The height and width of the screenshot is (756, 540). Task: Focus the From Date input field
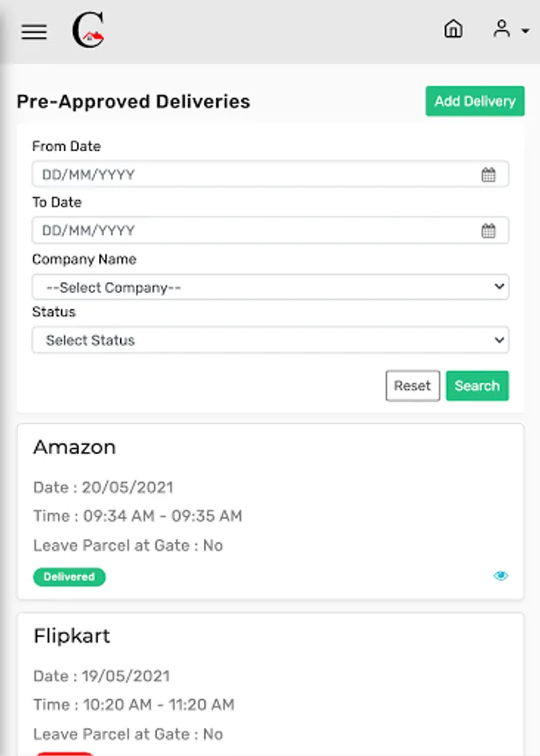tap(252, 175)
